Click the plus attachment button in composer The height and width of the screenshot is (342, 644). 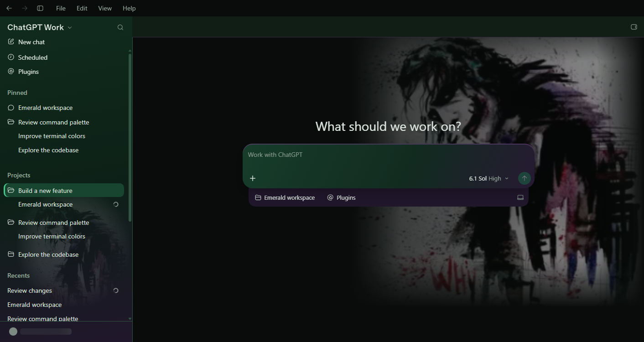point(253,178)
